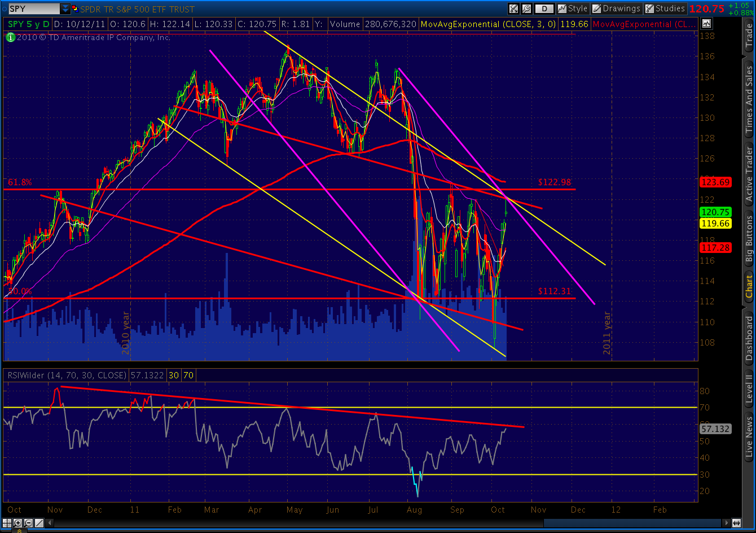756x533 pixels.
Task: Open the Level II side tab
Action: pyautogui.click(x=749, y=388)
